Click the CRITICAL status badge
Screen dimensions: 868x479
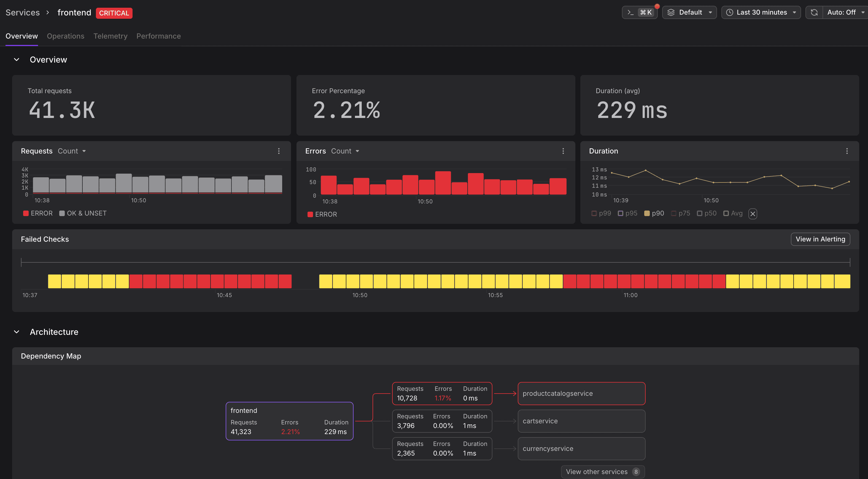tap(114, 13)
